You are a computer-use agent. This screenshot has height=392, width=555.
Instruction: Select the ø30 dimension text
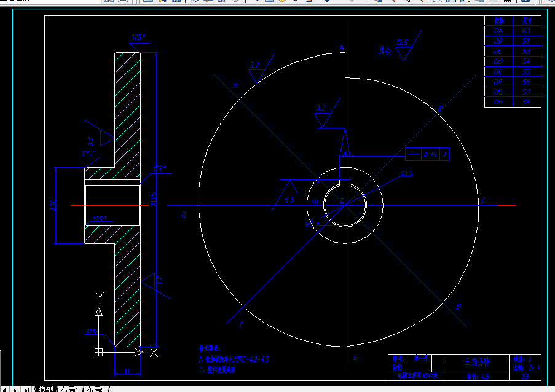(x=53, y=205)
